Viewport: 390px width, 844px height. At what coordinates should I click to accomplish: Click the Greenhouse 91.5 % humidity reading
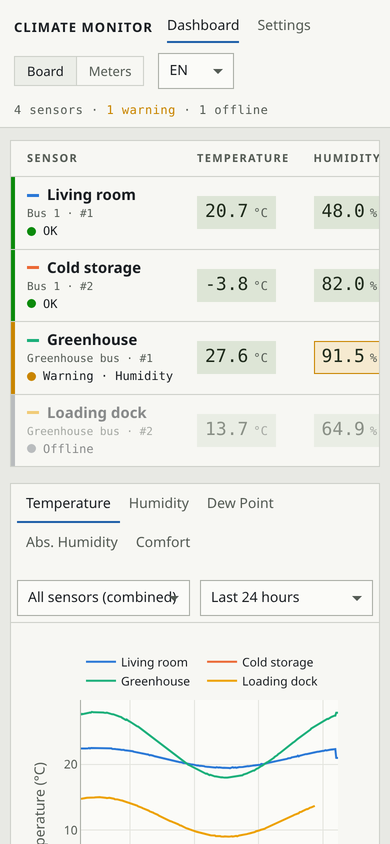[x=346, y=357]
